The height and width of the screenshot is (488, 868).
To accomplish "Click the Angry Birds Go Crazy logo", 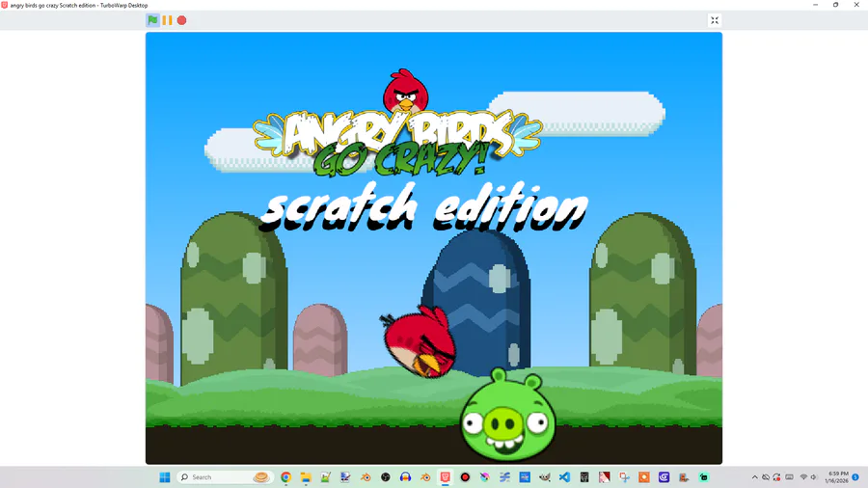I will pos(397,124).
